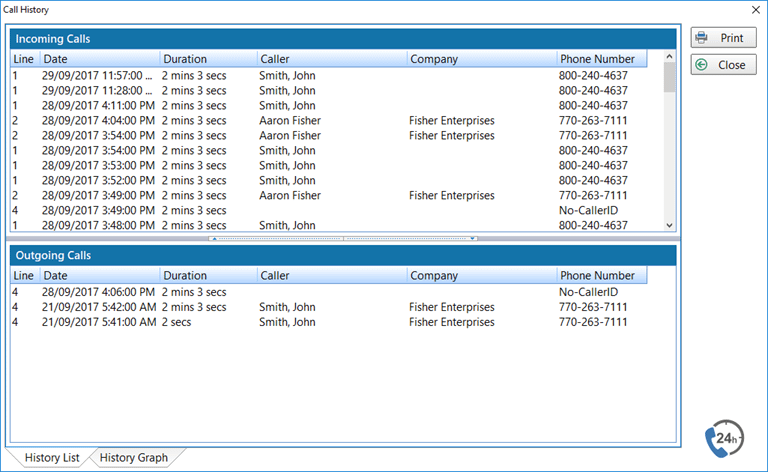Sort outgoing calls by Company column header
The width and height of the screenshot is (768, 472).
481,275
